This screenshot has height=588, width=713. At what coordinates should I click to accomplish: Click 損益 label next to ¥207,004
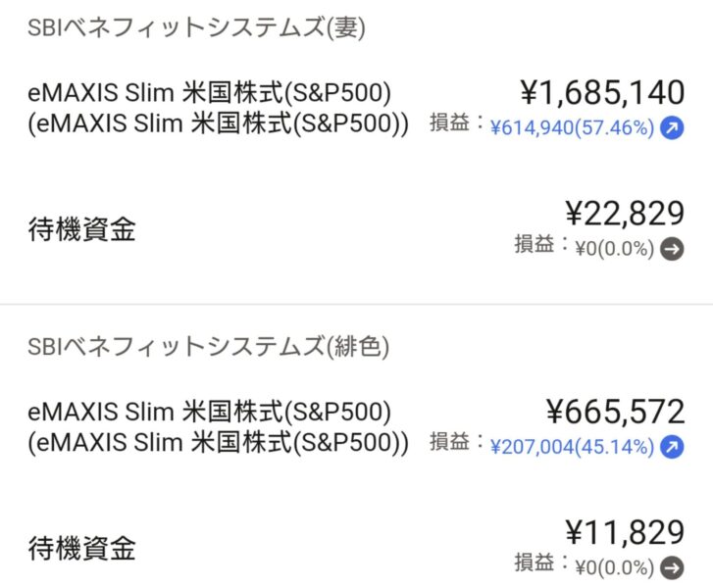(x=453, y=443)
